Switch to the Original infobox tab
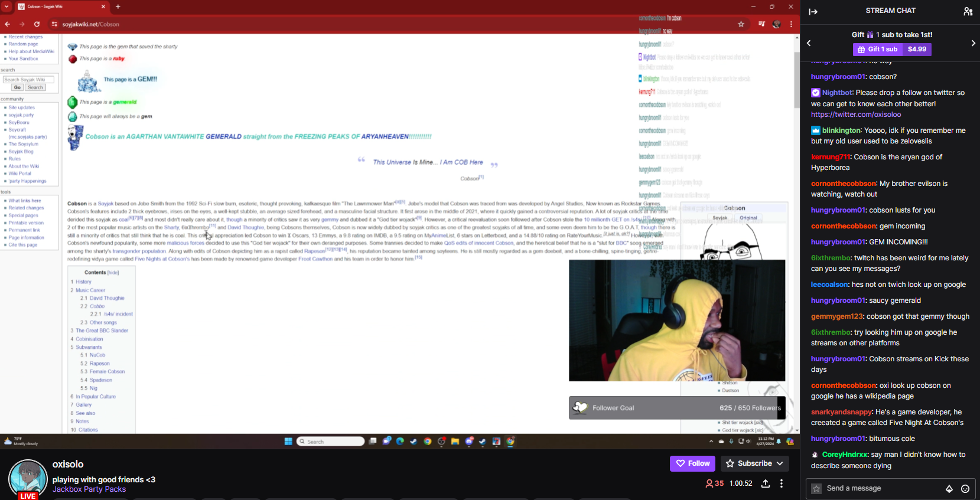The height and width of the screenshot is (500, 980). [x=748, y=218]
